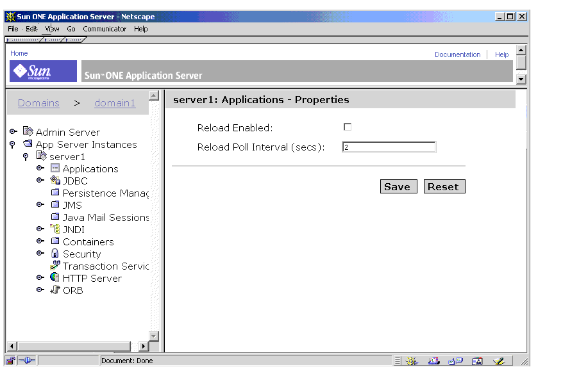Screen dimensions: 588x367
Task: Go to the domain1 breadcrumb link
Action: pos(115,103)
